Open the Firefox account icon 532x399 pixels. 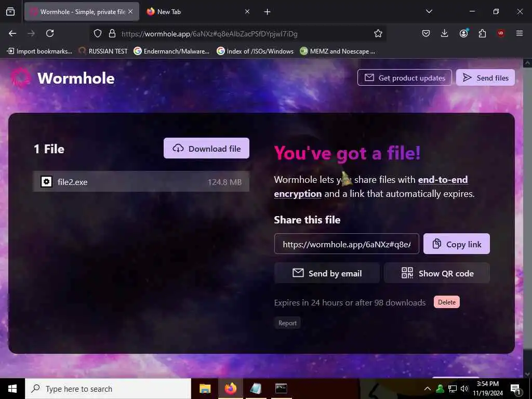pos(464,33)
